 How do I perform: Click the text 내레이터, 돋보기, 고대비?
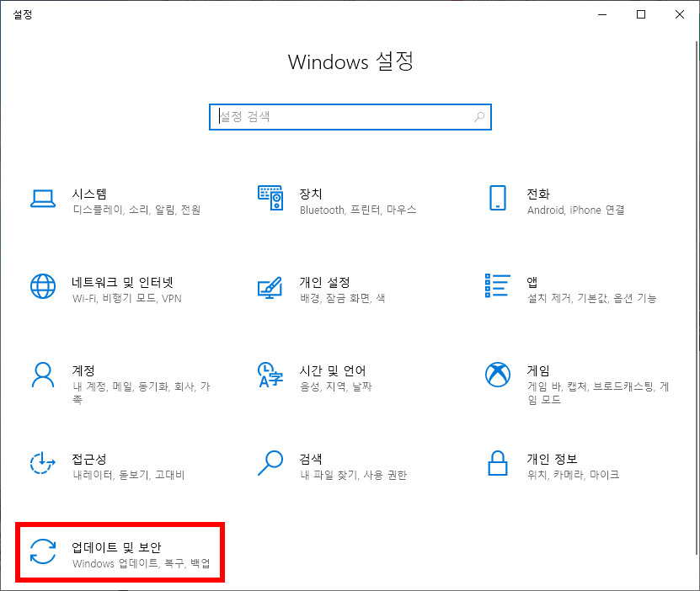click(129, 475)
